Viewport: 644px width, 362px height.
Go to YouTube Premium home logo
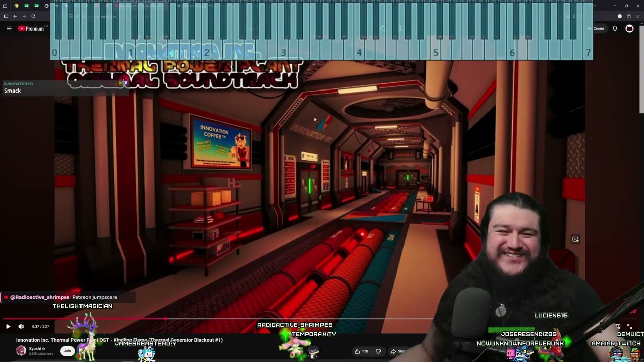tap(31, 29)
